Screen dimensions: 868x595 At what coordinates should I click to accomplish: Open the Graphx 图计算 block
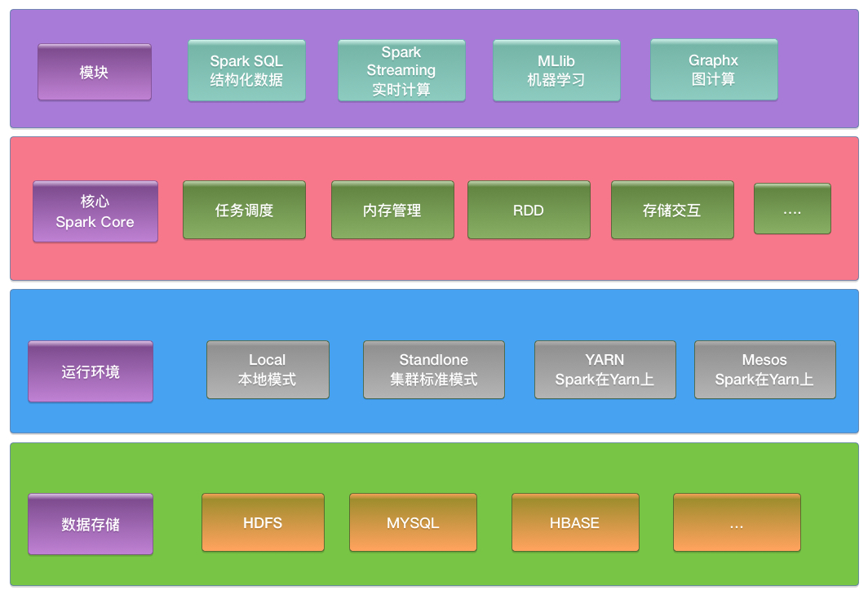coord(714,70)
